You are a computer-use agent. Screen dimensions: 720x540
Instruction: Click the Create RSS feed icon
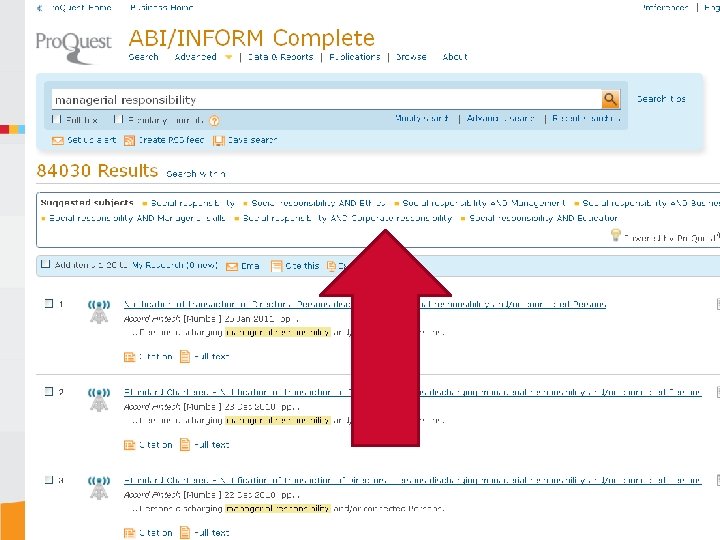point(129,141)
